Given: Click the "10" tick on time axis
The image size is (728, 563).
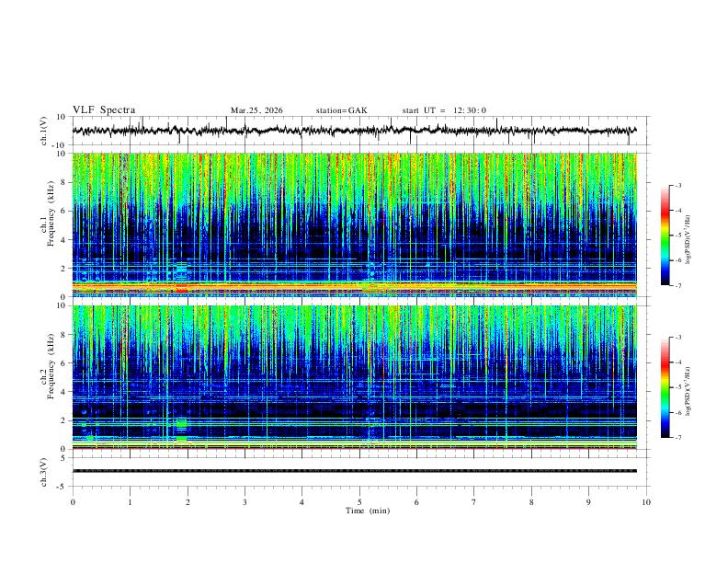Looking at the screenshot, I should click(x=646, y=502).
